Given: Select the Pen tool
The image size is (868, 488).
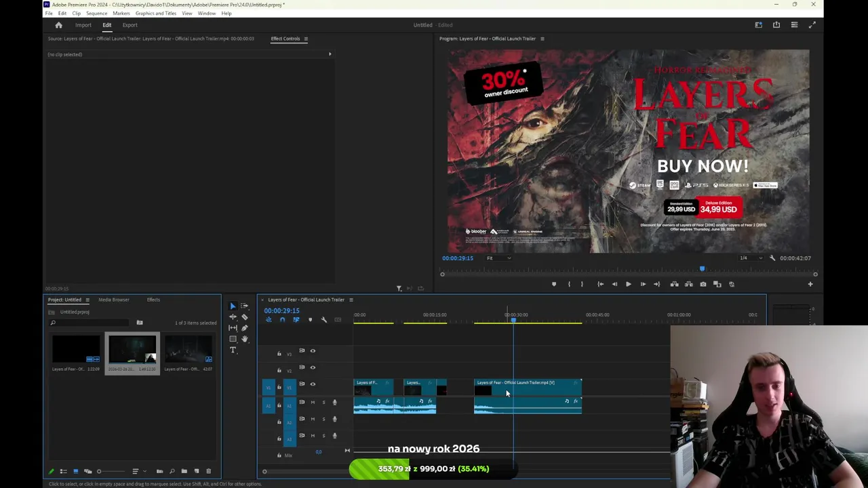Looking at the screenshot, I should click(244, 328).
